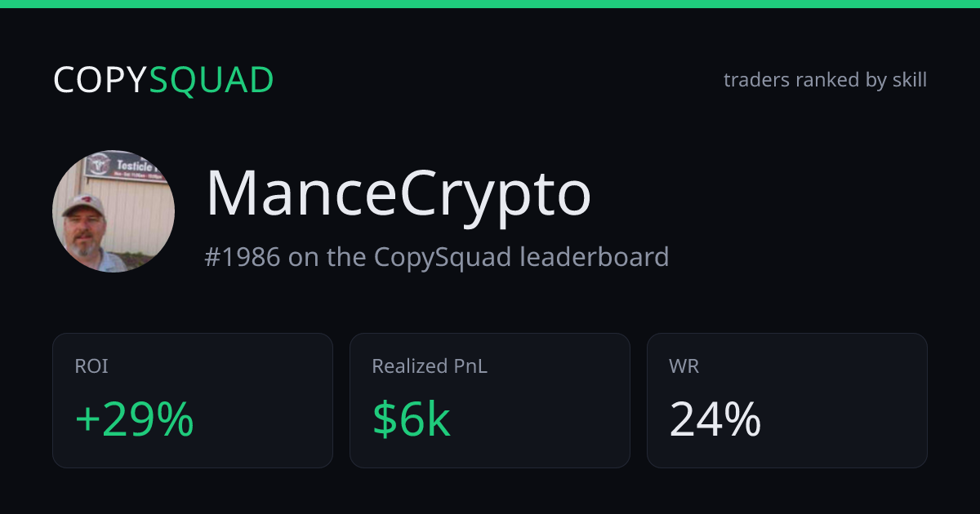Select the WR stat card background
The height and width of the screenshot is (514, 980).
coord(787,401)
